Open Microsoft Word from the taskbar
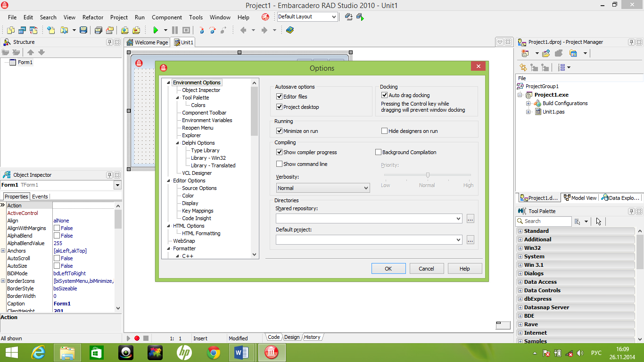This screenshot has width=644, height=362. 242,352
